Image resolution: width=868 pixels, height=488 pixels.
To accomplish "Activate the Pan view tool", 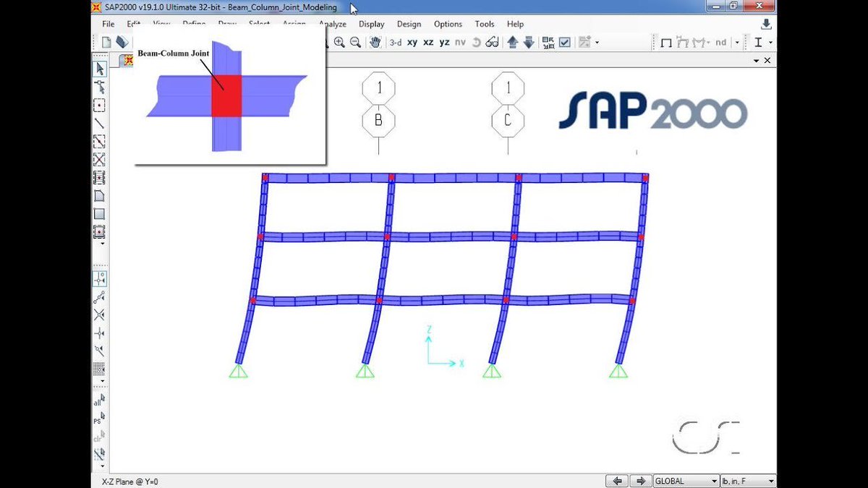I will pyautogui.click(x=374, y=42).
